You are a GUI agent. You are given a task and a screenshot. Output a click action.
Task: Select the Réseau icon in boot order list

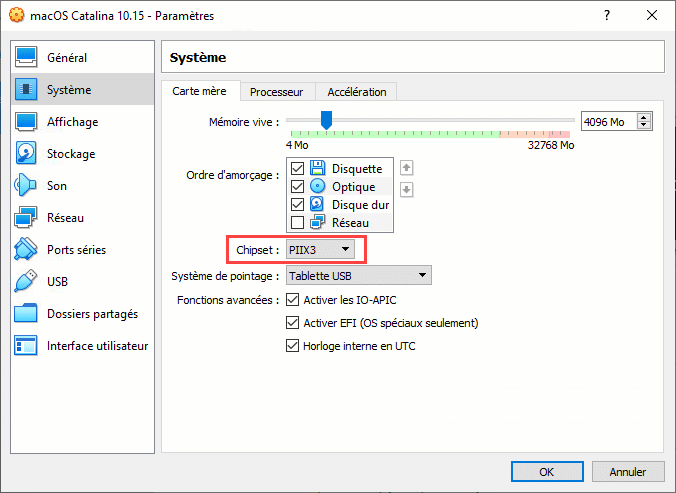[318, 222]
